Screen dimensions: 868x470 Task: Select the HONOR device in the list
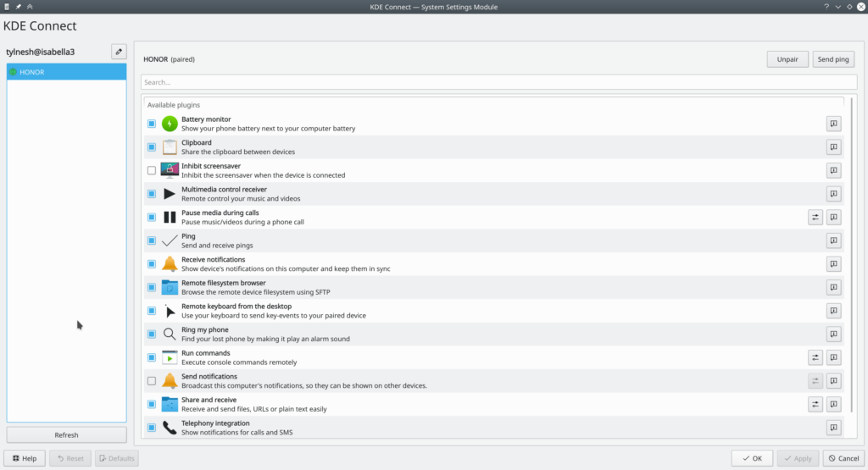click(66, 72)
